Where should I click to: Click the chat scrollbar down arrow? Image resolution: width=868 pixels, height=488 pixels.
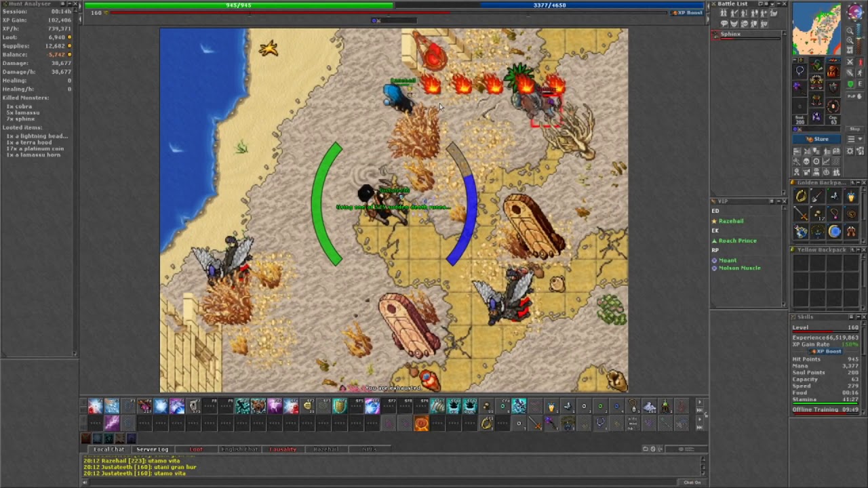point(703,472)
